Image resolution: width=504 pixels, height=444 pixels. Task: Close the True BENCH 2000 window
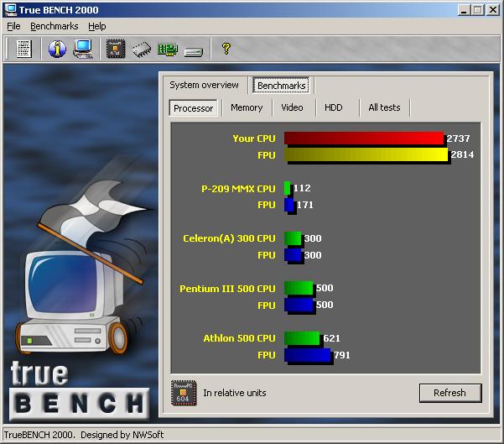coord(493,10)
